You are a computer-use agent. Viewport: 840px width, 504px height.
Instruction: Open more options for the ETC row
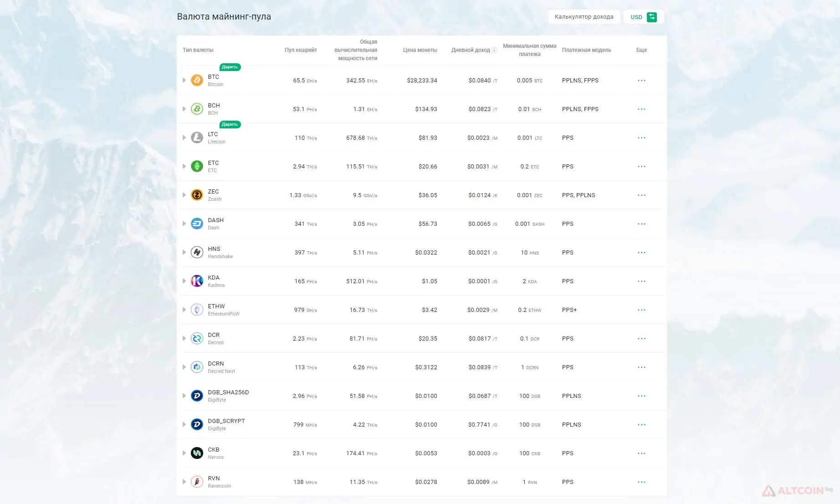click(641, 167)
